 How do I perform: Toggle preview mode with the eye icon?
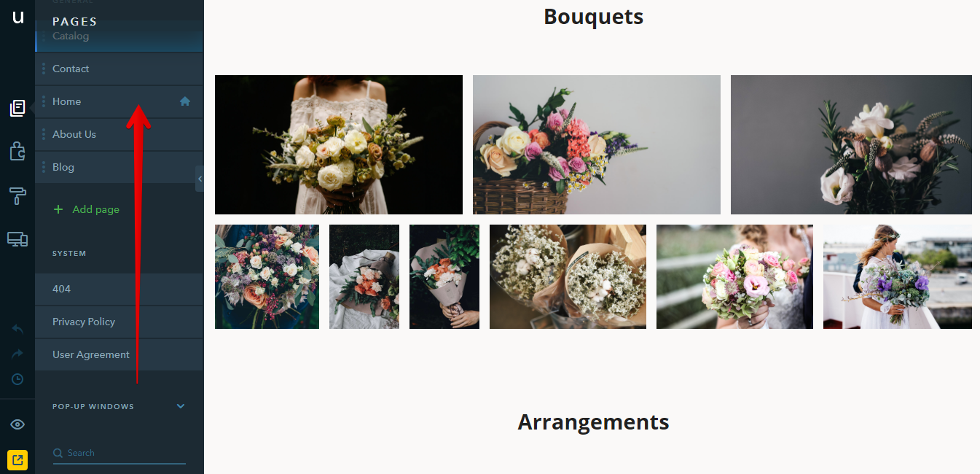point(17,424)
